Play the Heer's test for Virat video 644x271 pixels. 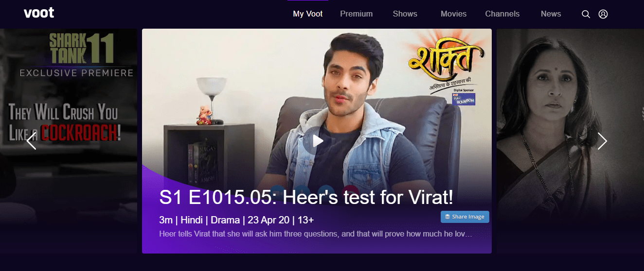click(317, 141)
